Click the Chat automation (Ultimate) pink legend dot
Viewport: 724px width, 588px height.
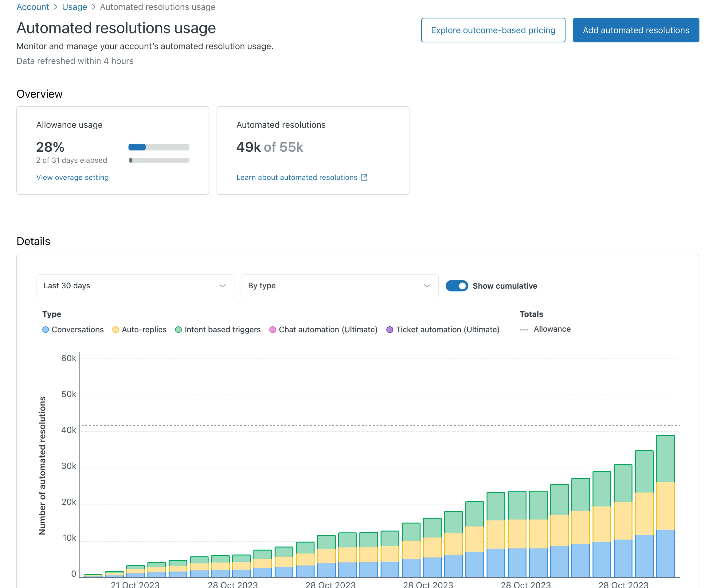272,329
